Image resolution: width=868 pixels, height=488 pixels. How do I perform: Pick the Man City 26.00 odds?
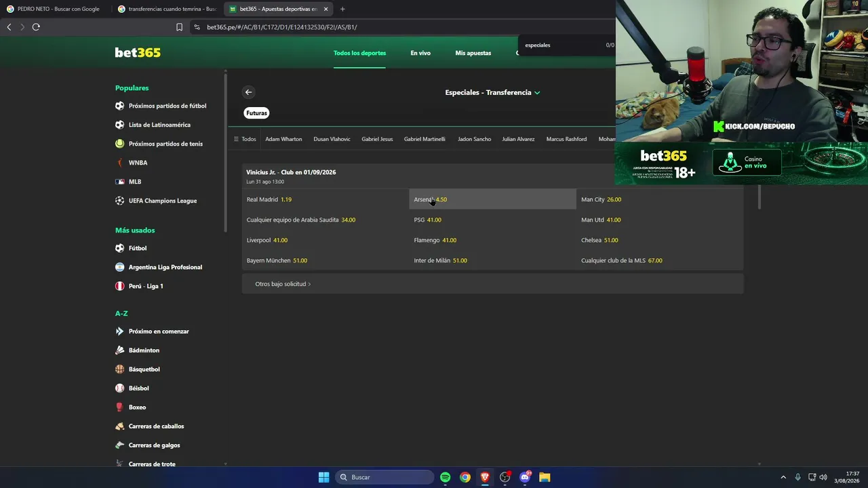click(660, 199)
